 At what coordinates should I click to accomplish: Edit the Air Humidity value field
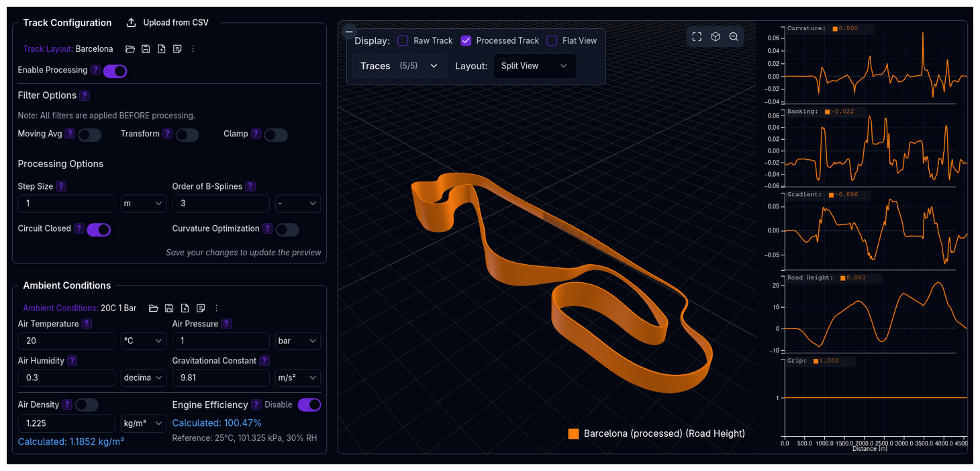tap(66, 378)
